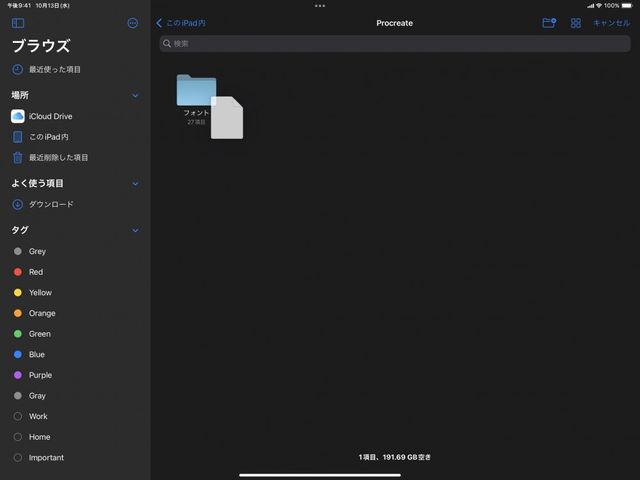This screenshot has width=640, height=480.
Task: Switch view using the grid icon
Action: pos(576,23)
